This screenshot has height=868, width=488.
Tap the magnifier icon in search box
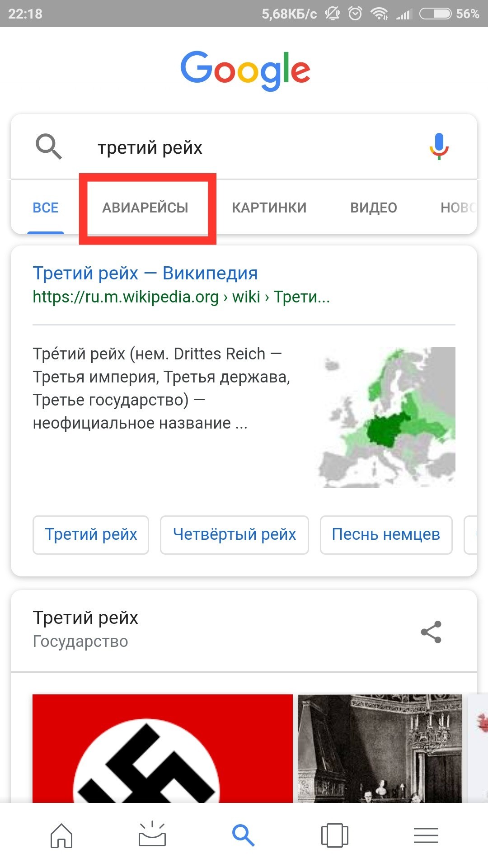pyautogui.click(x=48, y=146)
